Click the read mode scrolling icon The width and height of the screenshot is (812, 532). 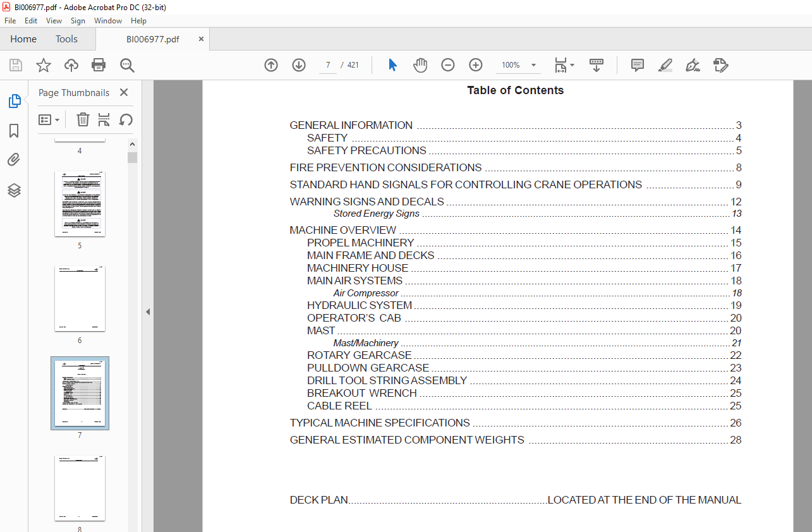[597, 65]
